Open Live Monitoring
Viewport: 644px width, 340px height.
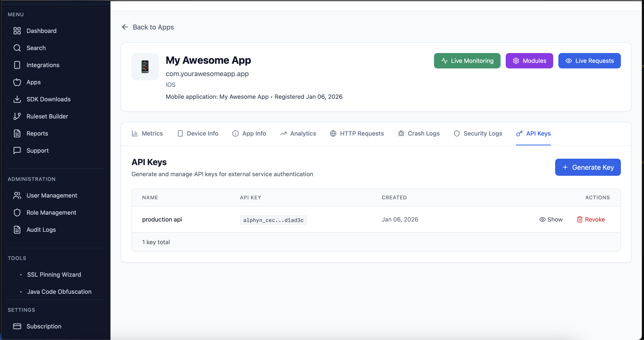pos(467,61)
